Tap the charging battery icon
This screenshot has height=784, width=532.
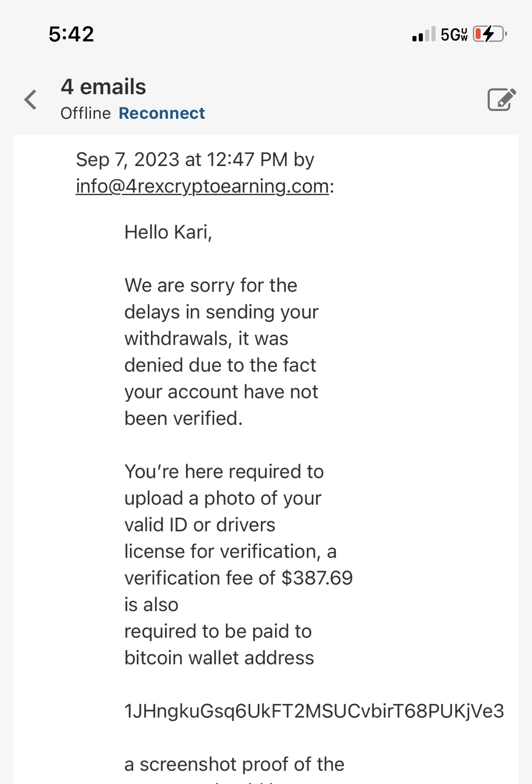490,34
